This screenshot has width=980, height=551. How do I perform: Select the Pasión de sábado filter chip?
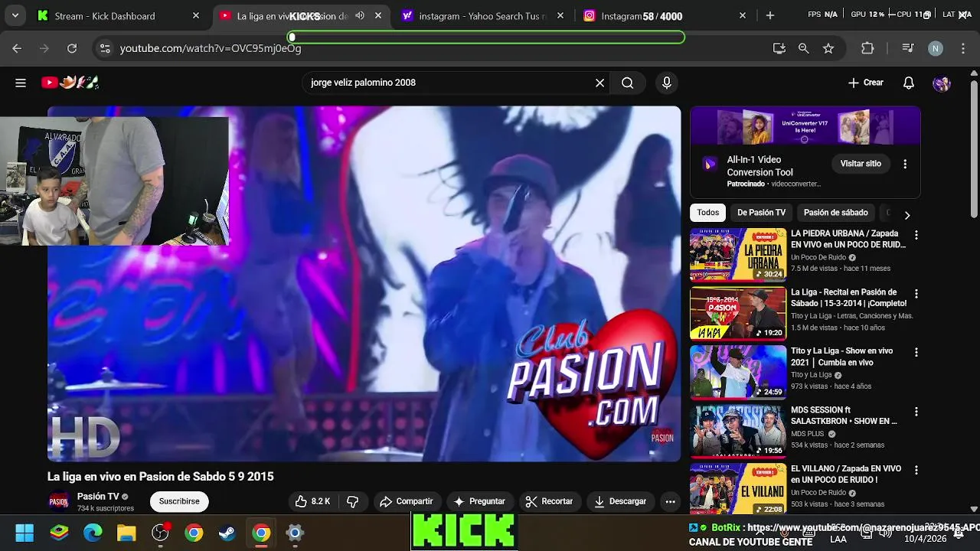click(835, 213)
